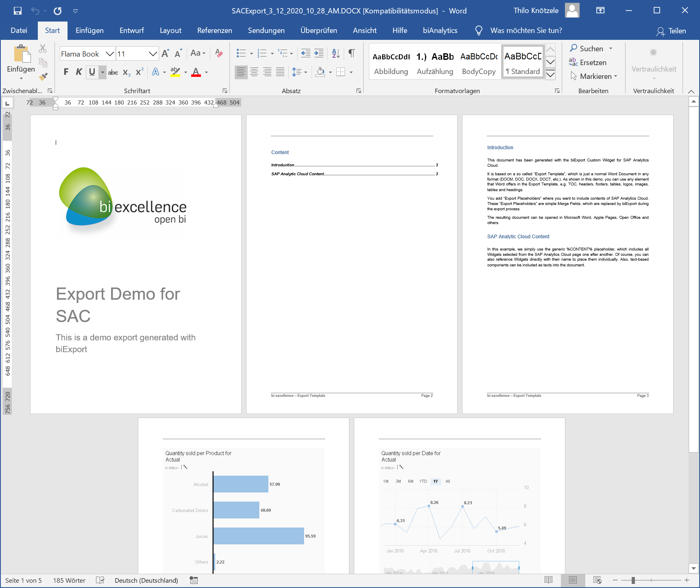Screen dimensions: 700x588
Task: Open the Datei tab
Action: click(19, 30)
